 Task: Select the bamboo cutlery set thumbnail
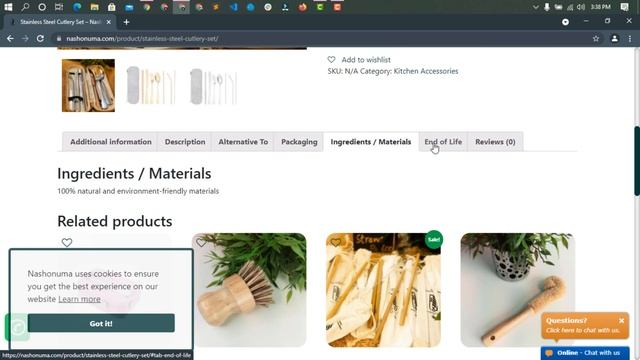point(151,85)
